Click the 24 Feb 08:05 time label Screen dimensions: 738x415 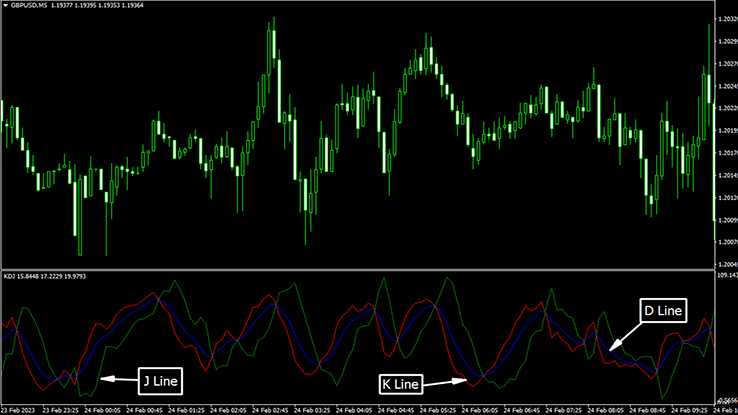[x=605, y=411]
